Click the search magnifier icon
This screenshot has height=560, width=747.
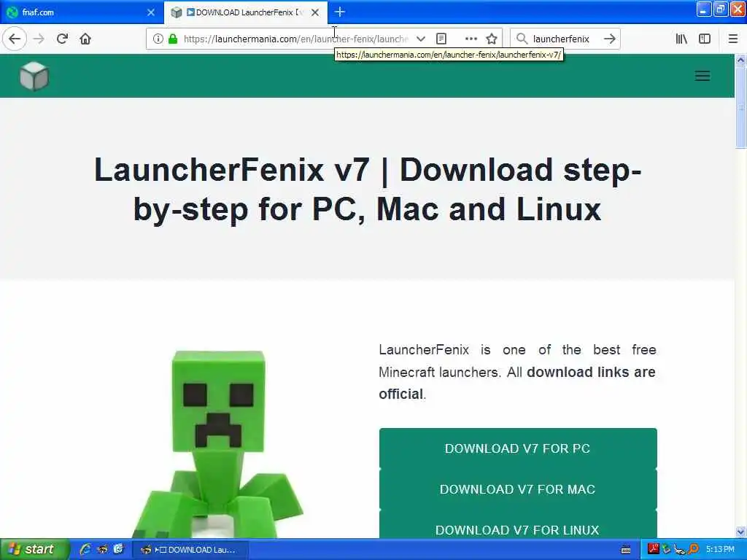(x=522, y=39)
